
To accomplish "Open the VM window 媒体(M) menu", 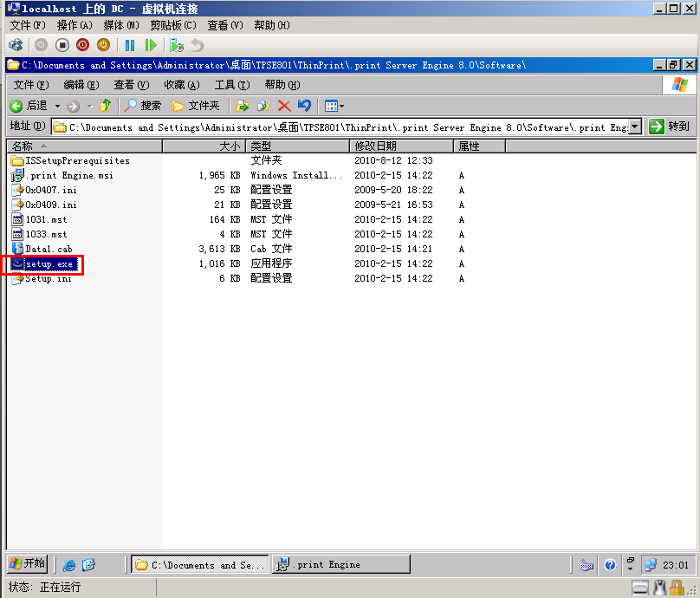I will pos(121,25).
